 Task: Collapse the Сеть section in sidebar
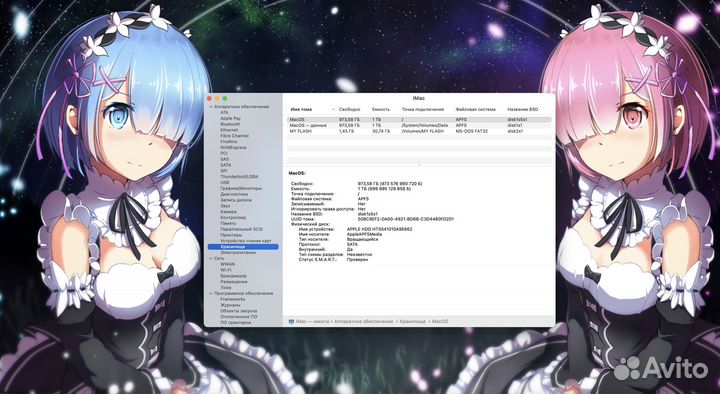point(211,258)
